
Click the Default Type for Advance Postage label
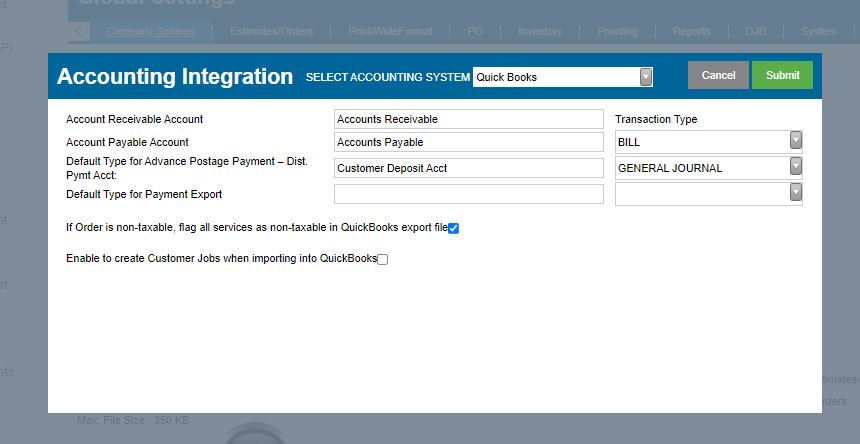[186, 168]
